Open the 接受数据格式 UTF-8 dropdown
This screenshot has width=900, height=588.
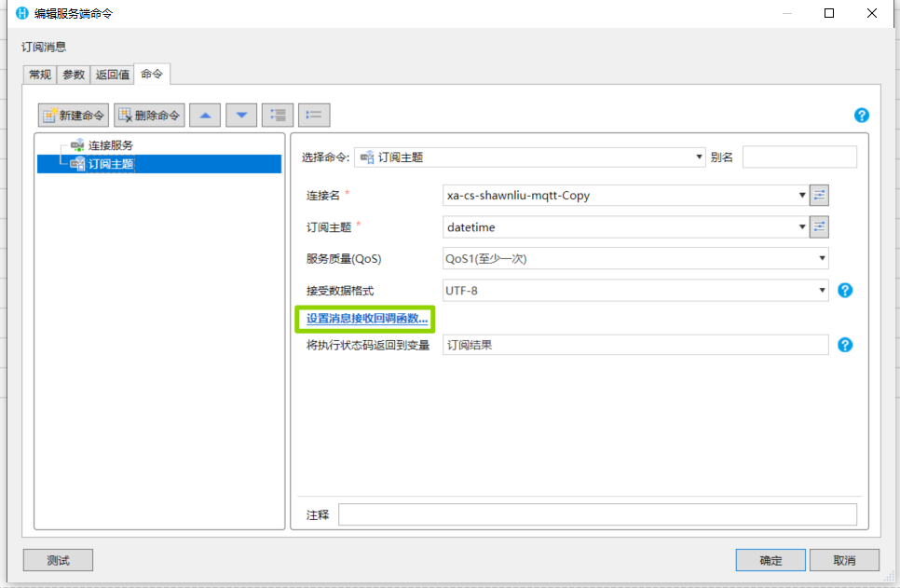822,291
